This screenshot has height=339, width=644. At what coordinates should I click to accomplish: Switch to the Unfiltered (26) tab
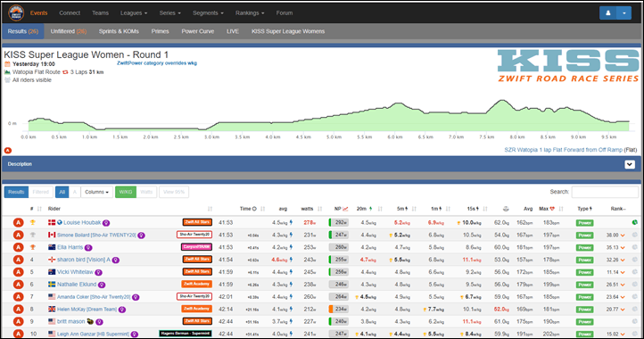point(69,31)
